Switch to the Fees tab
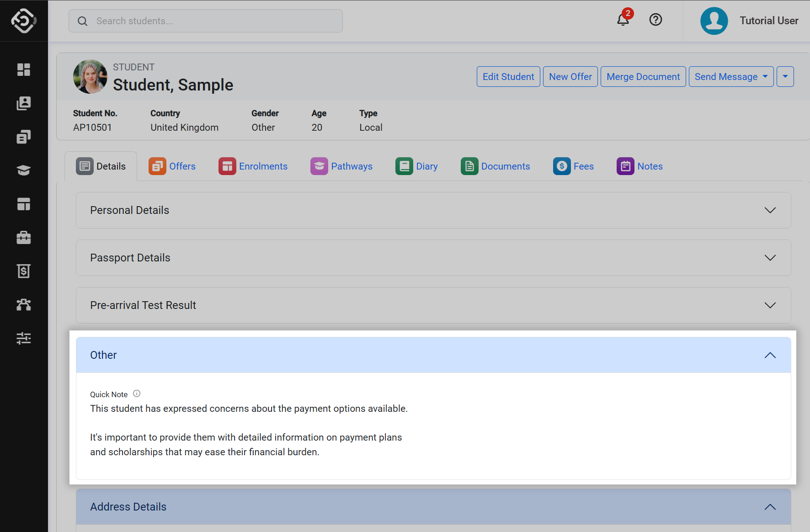The height and width of the screenshot is (532, 810). tap(574, 166)
